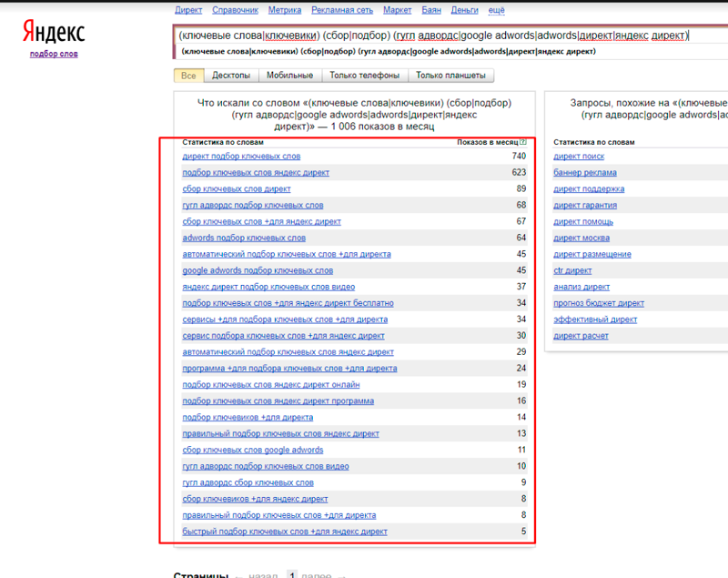Screen dimensions: 728x578
Task: Click the Яндекс logo
Action: click(54, 32)
